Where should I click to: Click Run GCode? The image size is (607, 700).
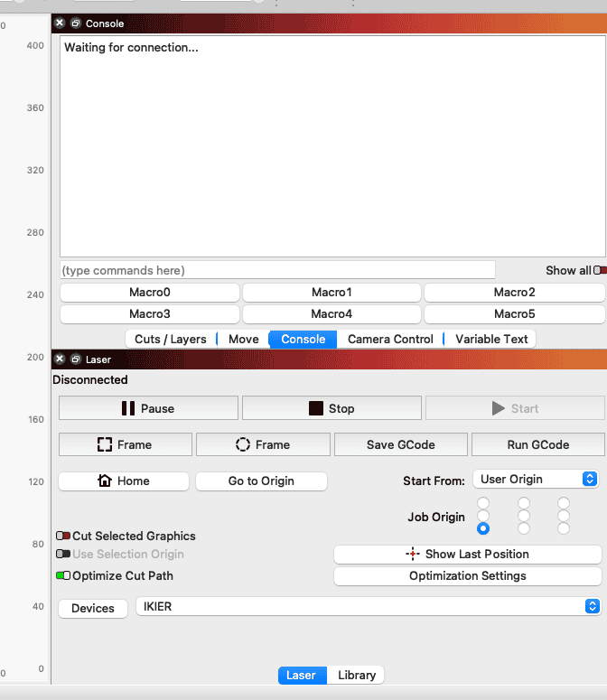(538, 444)
